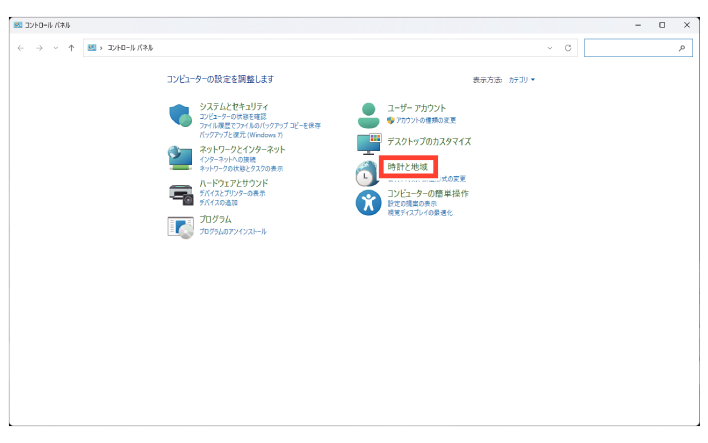Click the Hardware and Sound printer icon
The width and height of the screenshot is (708, 443).
[181, 191]
